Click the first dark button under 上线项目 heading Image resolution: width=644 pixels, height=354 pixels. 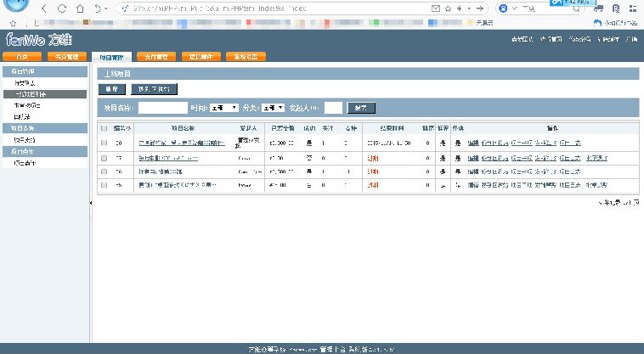[x=111, y=89]
